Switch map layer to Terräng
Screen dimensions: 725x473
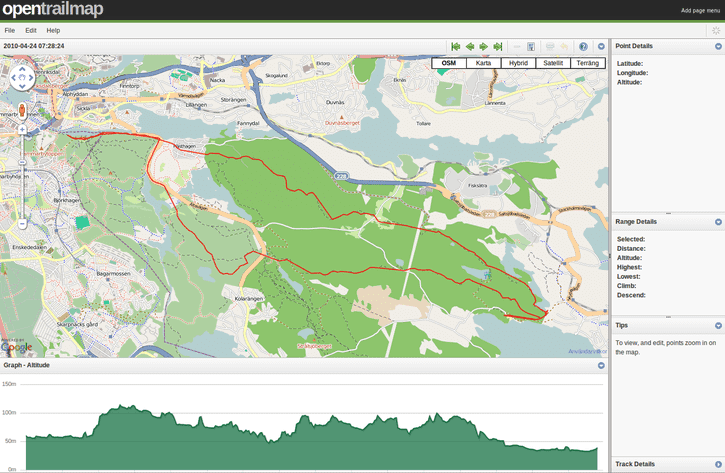click(x=588, y=63)
